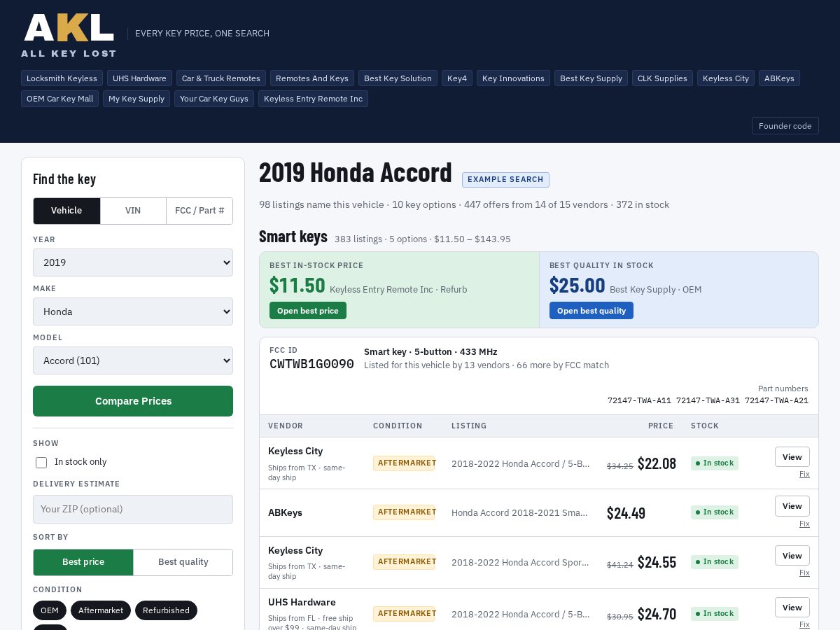Switch to the VIN search tab
840x630 pixels.
[133, 211]
